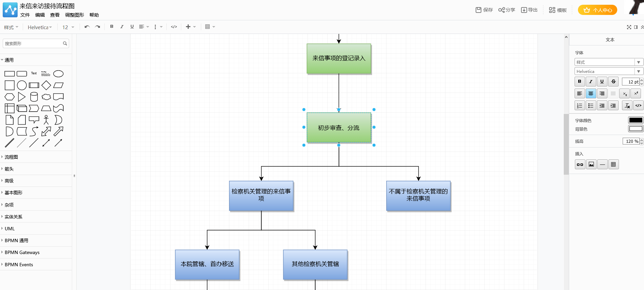Align text left in 文本 panel
Image resolution: width=644 pixels, height=290 pixels.
(580, 94)
